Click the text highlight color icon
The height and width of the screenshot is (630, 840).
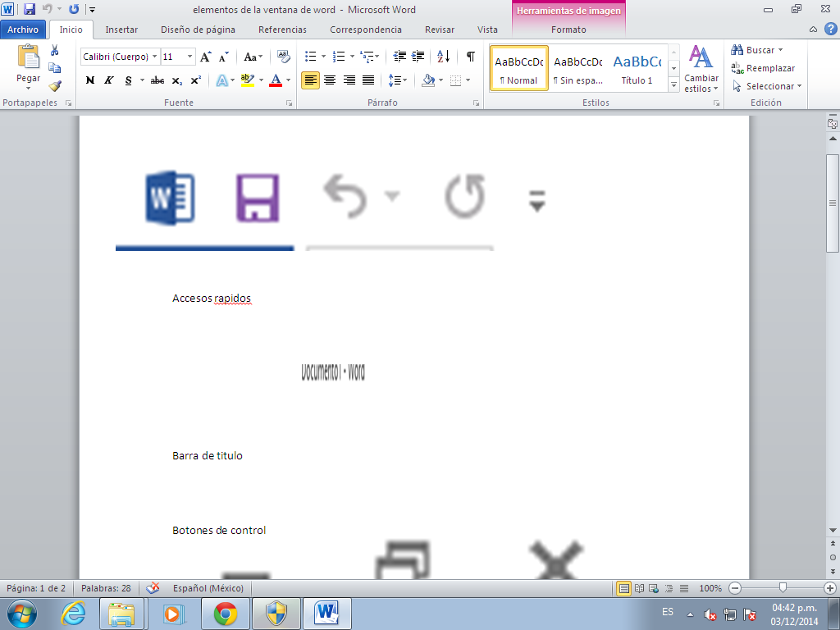point(249,80)
